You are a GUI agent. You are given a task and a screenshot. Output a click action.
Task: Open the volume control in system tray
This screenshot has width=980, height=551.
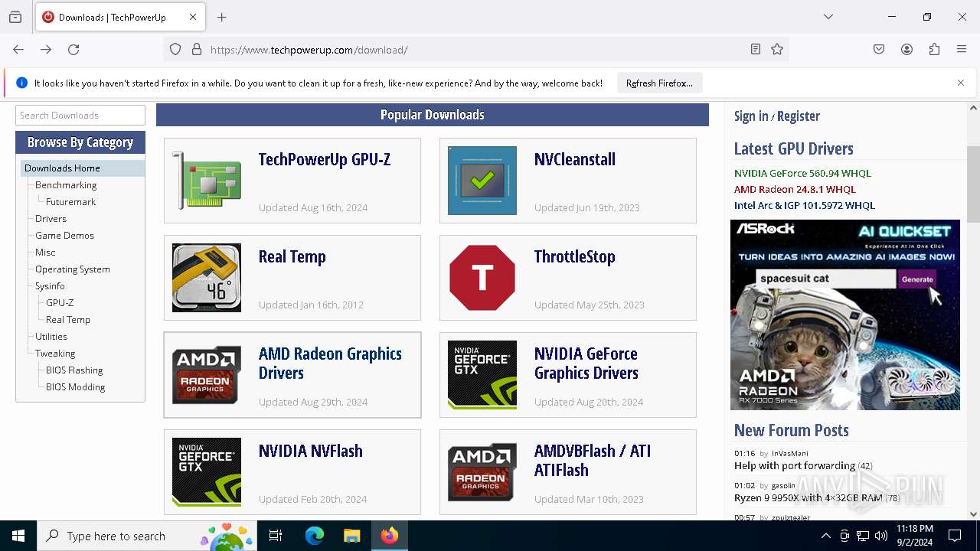(881, 536)
